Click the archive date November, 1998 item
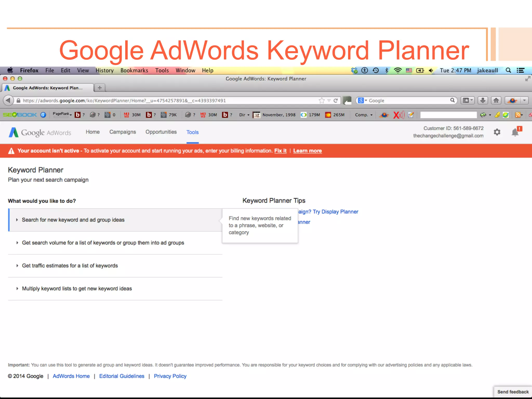Viewport: 532px width, 399px height. 274,115
